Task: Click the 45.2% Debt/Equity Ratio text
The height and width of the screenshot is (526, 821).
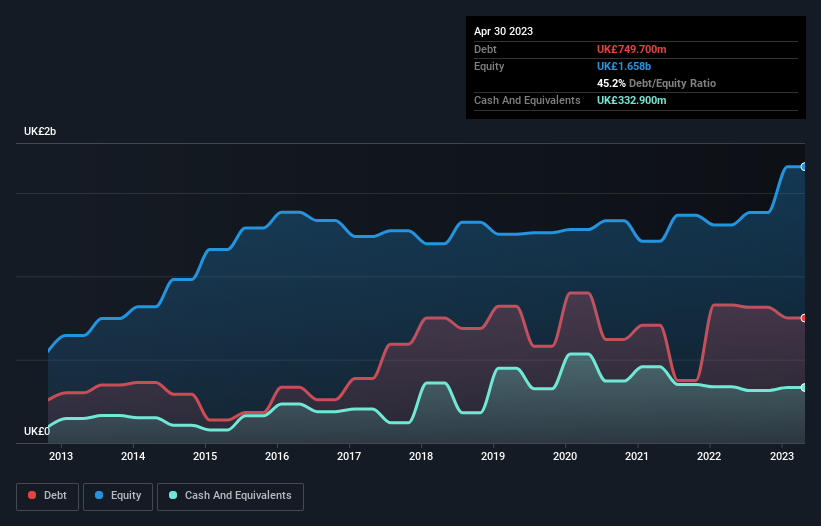Action: click(656, 83)
